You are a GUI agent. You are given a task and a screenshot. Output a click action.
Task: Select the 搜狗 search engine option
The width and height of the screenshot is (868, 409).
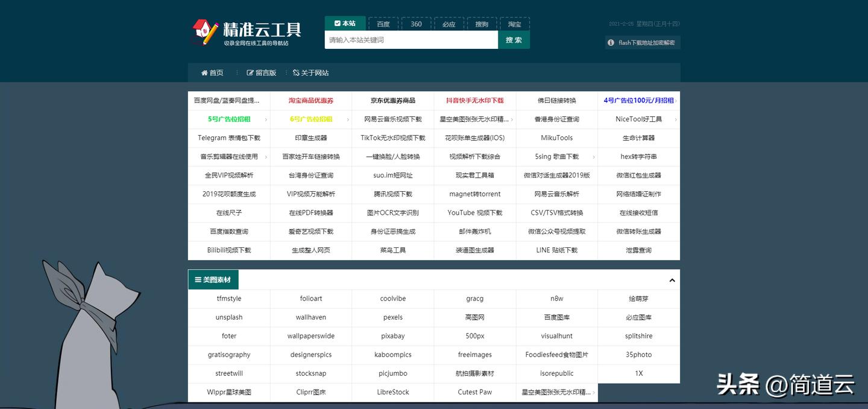pyautogui.click(x=481, y=24)
